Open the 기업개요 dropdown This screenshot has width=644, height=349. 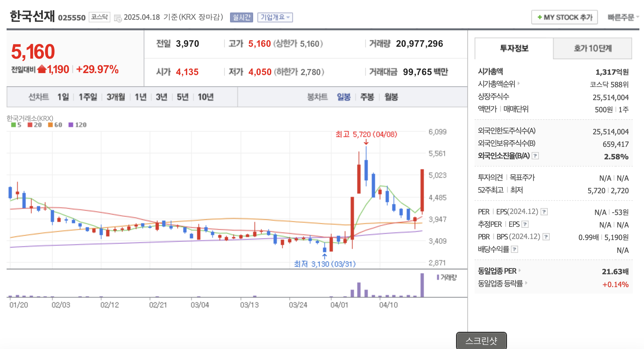[275, 17]
